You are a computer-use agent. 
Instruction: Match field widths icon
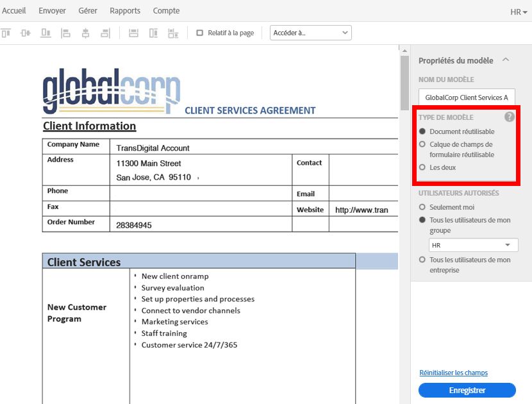[133, 33]
